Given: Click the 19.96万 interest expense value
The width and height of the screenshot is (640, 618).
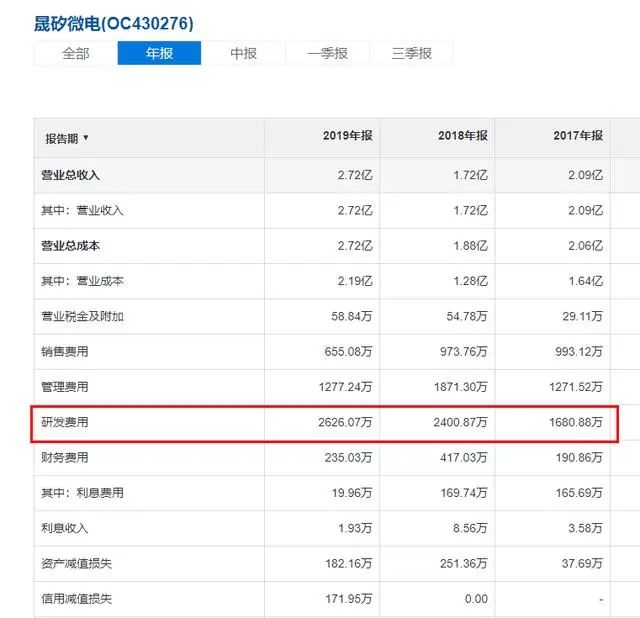Looking at the screenshot, I should (x=352, y=493).
